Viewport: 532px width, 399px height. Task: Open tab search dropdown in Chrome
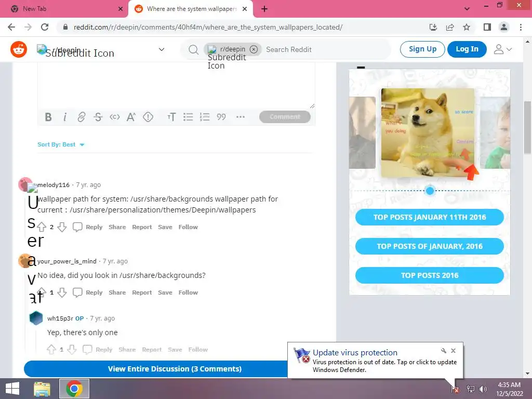[467, 9]
